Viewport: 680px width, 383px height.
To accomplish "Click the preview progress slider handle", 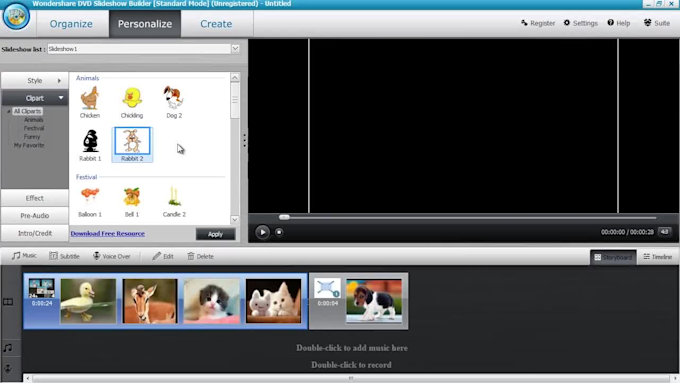I will 284,217.
